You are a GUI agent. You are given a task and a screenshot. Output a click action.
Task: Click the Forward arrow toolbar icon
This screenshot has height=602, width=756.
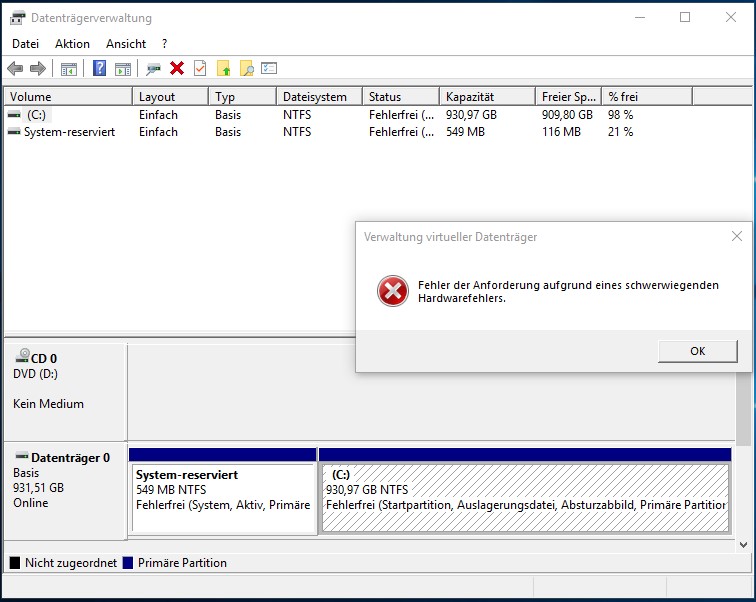coord(38,68)
